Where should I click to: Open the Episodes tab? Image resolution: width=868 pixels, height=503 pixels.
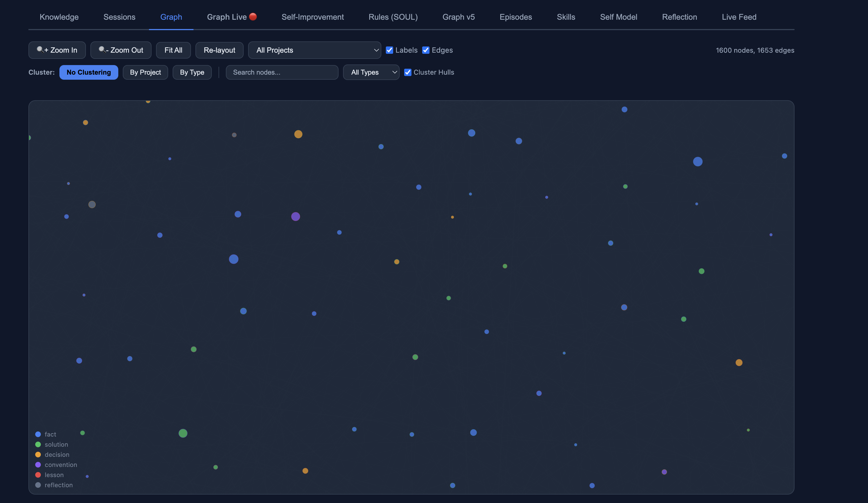(516, 17)
